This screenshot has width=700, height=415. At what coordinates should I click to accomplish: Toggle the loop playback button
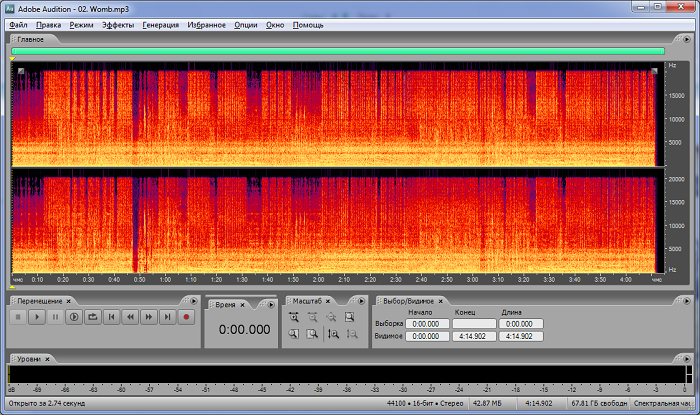93,317
